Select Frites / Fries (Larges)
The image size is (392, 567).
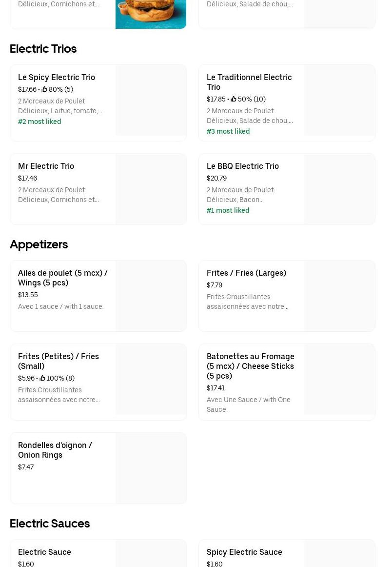pyautogui.click(x=246, y=273)
